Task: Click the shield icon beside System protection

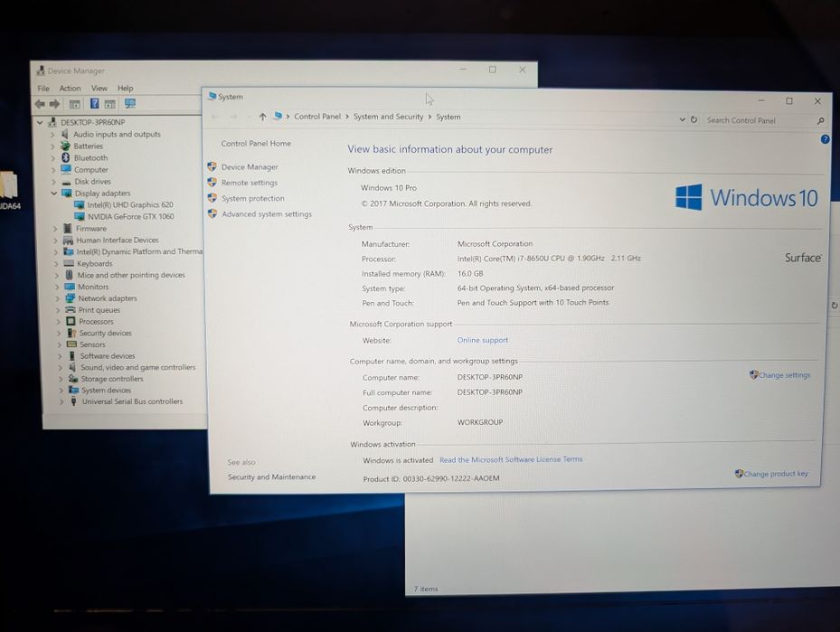Action: tap(212, 198)
